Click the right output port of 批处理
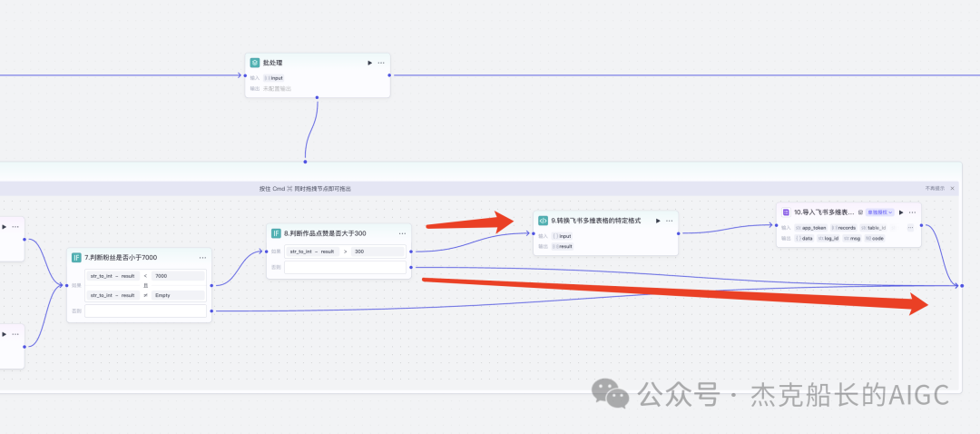This screenshot has width=980, height=434. pyautogui.click(x=389, y=75)
